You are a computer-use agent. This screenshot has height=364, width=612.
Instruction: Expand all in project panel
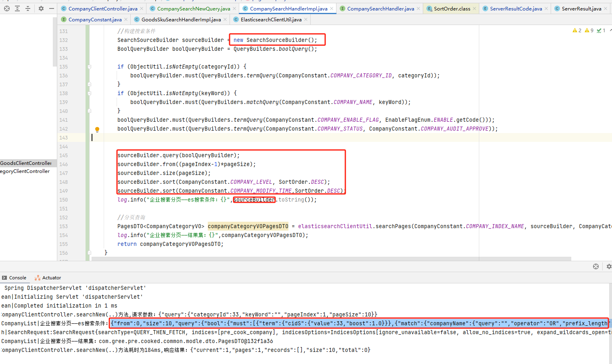click(17, 8)
